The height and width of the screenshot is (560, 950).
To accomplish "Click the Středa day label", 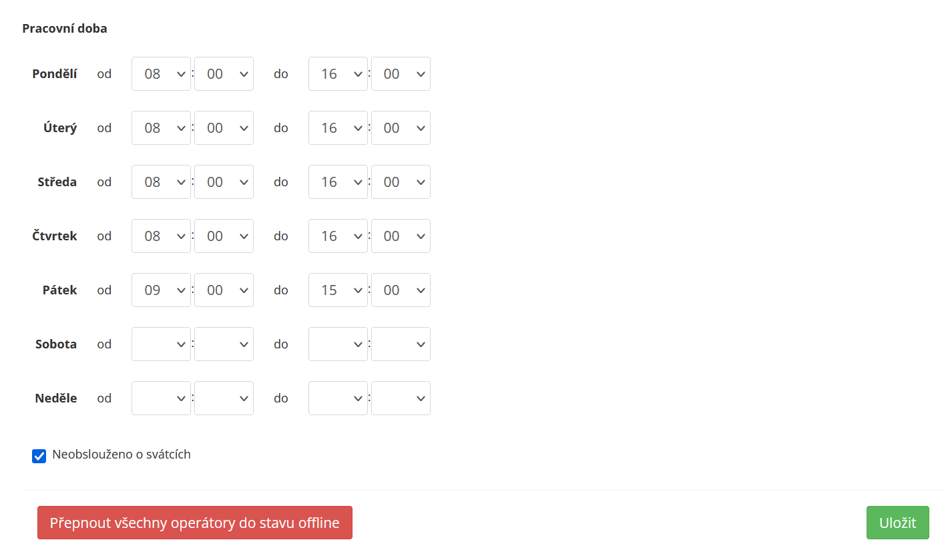I will (x=57, y=182).
